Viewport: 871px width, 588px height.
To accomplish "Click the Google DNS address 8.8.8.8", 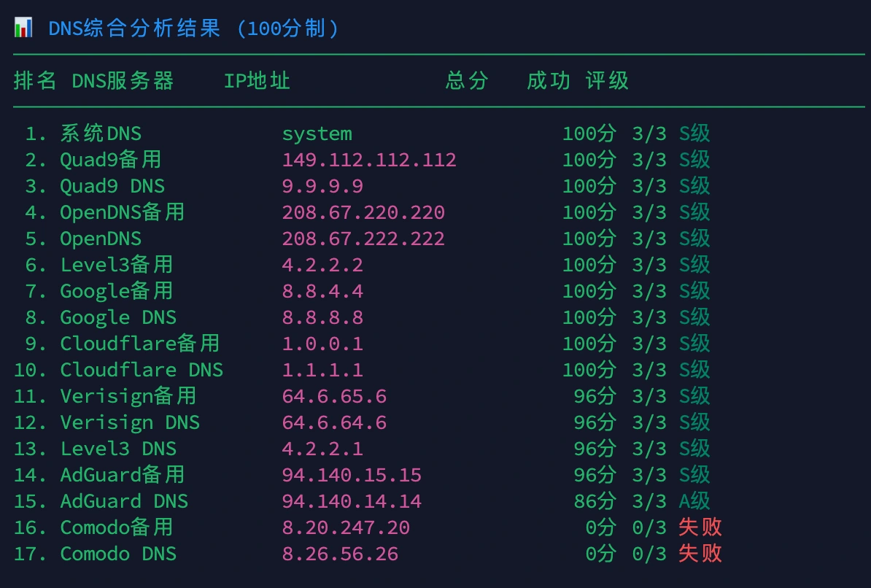I will [x=322, y=318].
